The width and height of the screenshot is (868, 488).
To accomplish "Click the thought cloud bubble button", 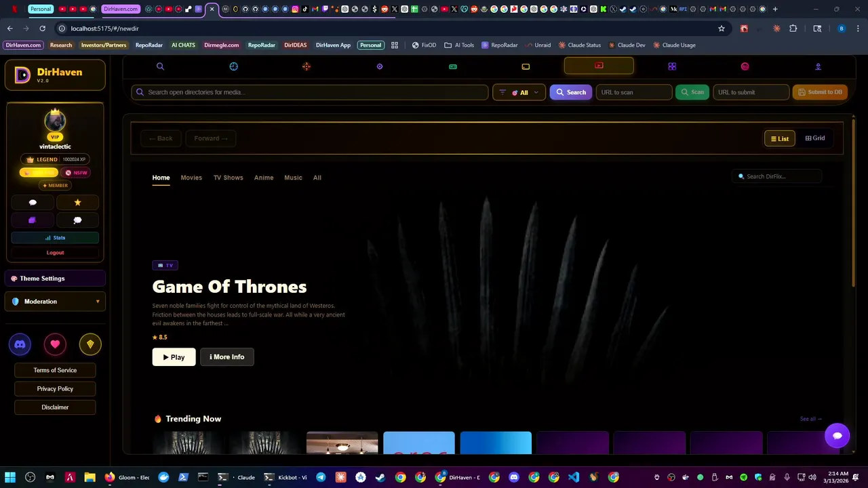I will tap(77, 220).
